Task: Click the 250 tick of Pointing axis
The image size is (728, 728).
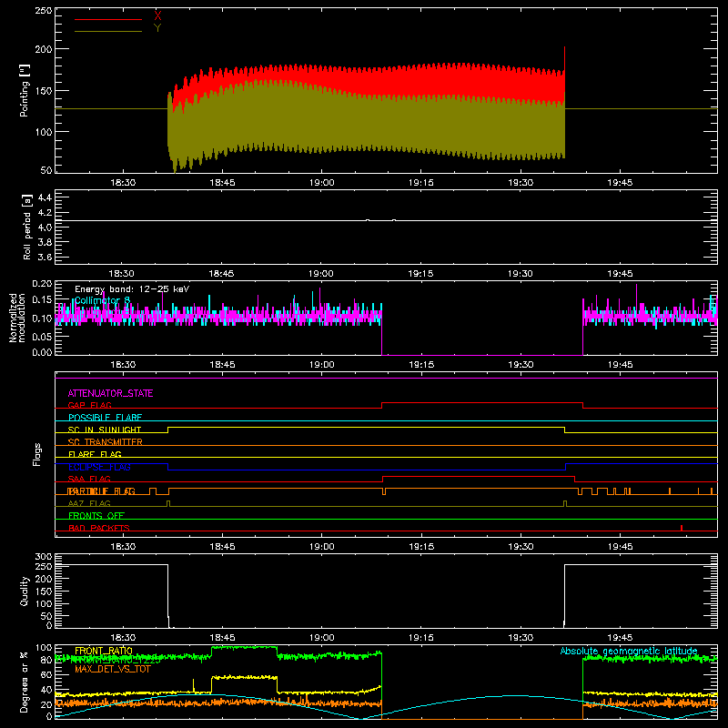Action: coord(43,10)
